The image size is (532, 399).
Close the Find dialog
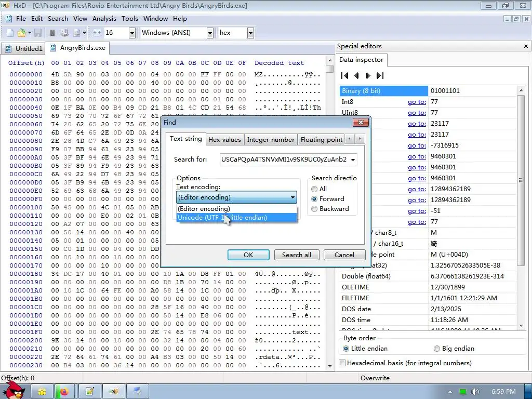click(x=361, y=122)
